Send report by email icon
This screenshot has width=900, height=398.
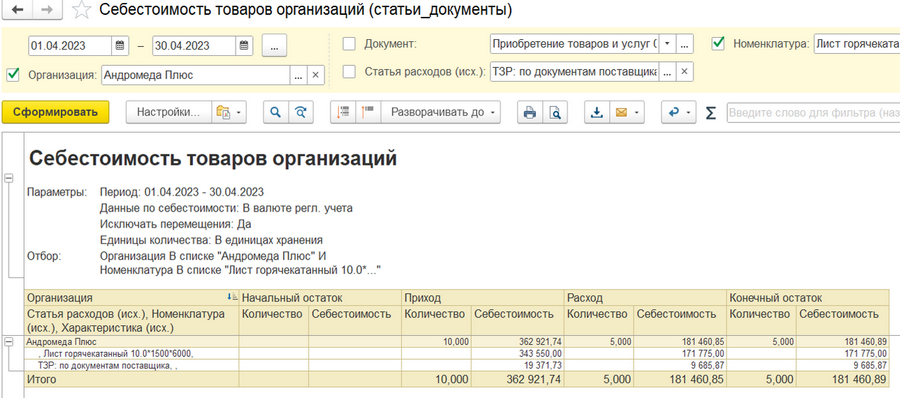(x=622, y=113)
